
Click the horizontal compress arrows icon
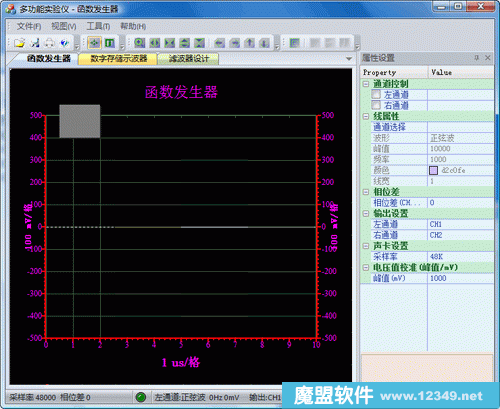[169, 43]
